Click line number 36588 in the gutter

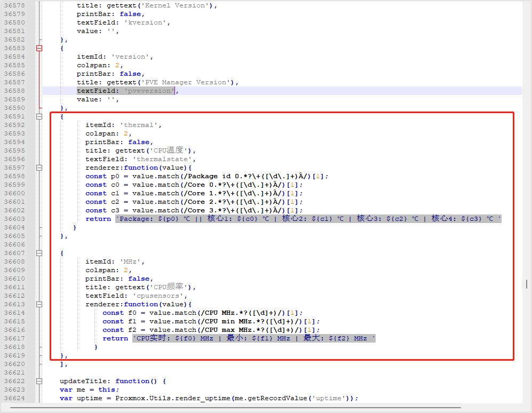point(14,91)
